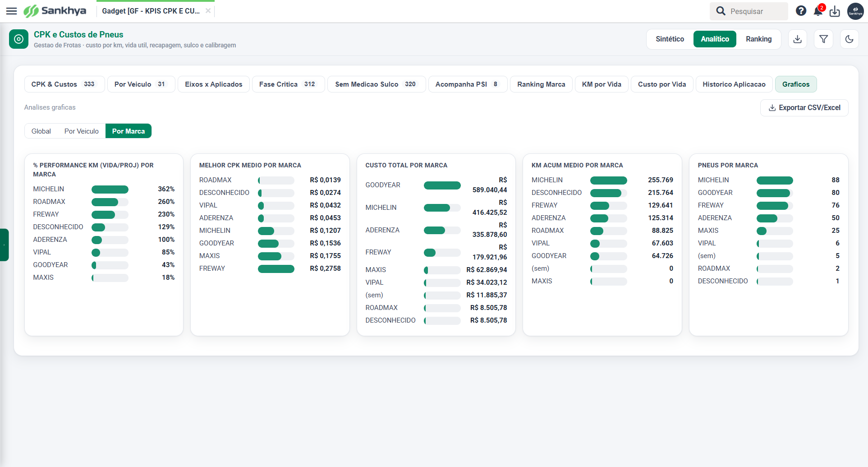Switch to Ranking Marca tab
Image resolution: width=868 pixels, height=467 pixels.
point(541,84)
